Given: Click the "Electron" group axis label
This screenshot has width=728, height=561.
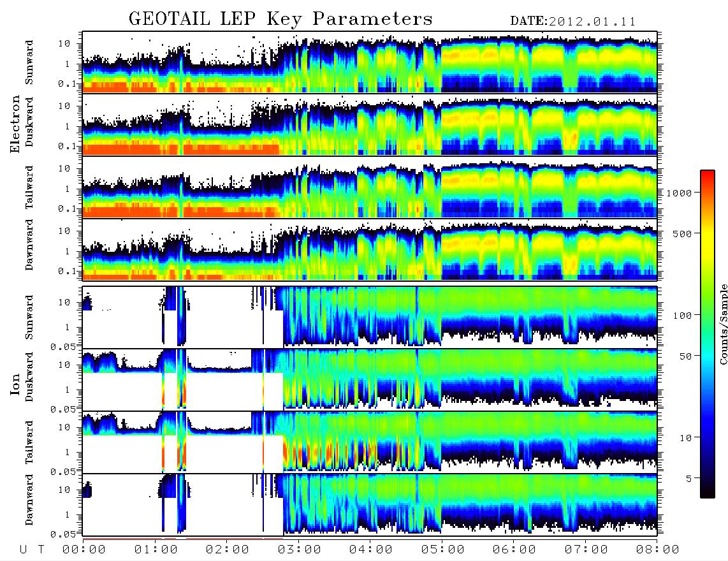Looking at the screenshot, I should 15,124.
